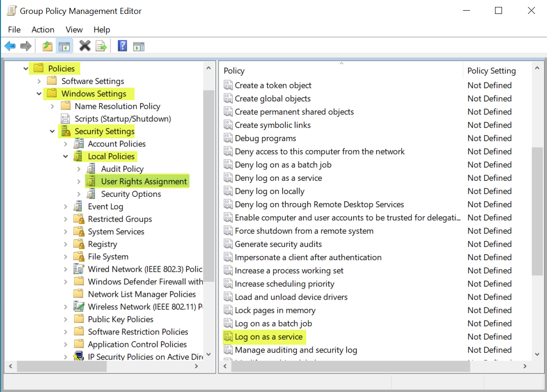The width and height of the screenshot is (547, 392).
Task: Click the Show/Hide Action Pane icon
Action: point(139,46)
